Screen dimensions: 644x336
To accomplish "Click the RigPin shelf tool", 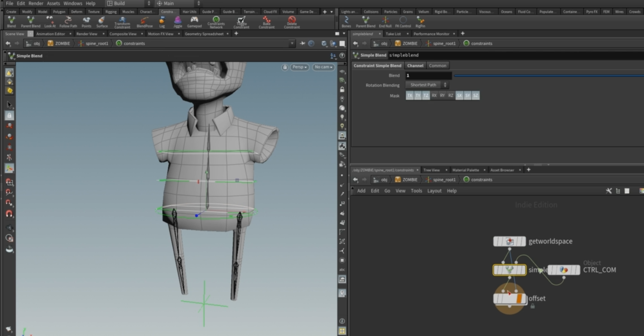I will tap(420, 22).
